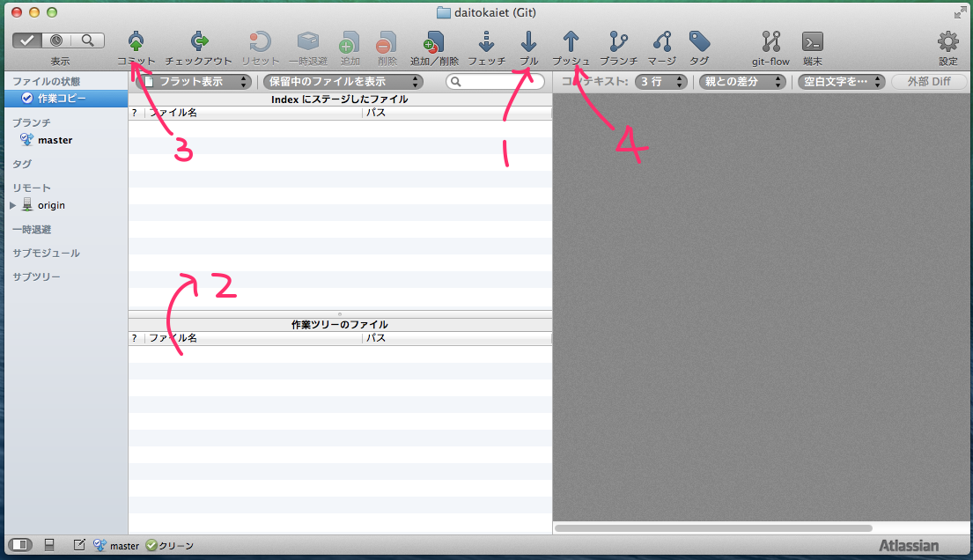Expand the origin remote

(x=12, y=205)
